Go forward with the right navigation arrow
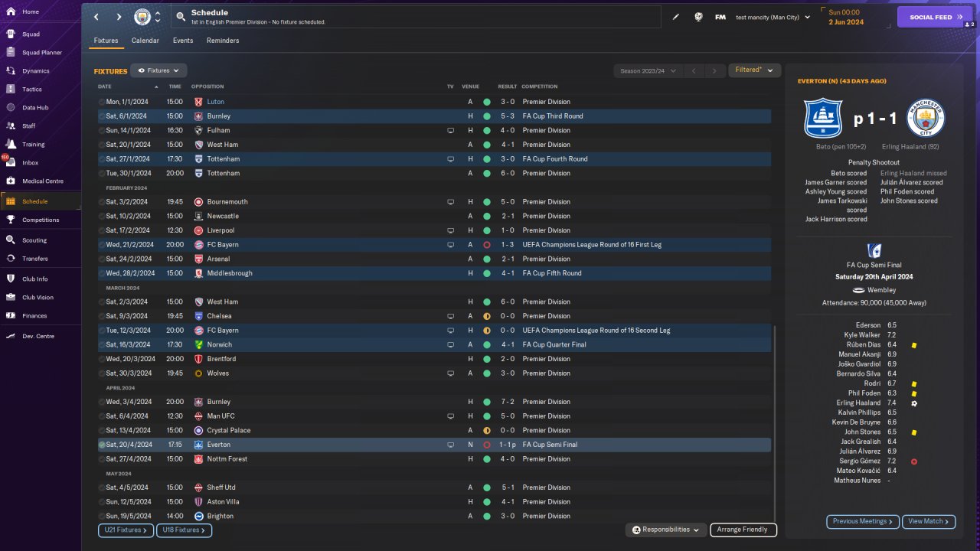The width and height of the screenshot is (980, 551). pos(119,17)
